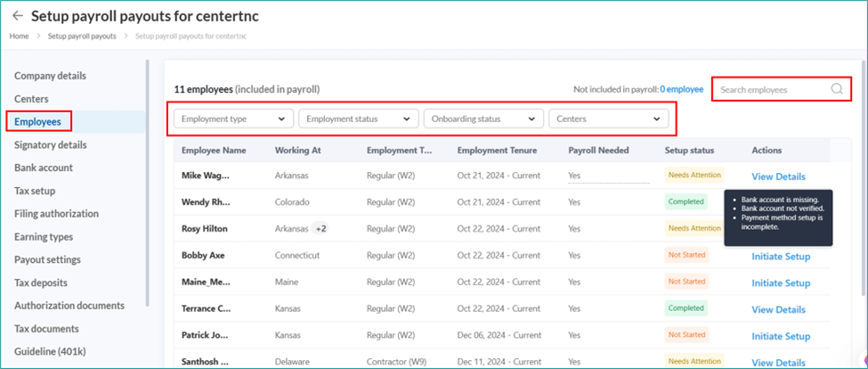Select employee name Rosy Hilton
868x369 pixels.
204,229
